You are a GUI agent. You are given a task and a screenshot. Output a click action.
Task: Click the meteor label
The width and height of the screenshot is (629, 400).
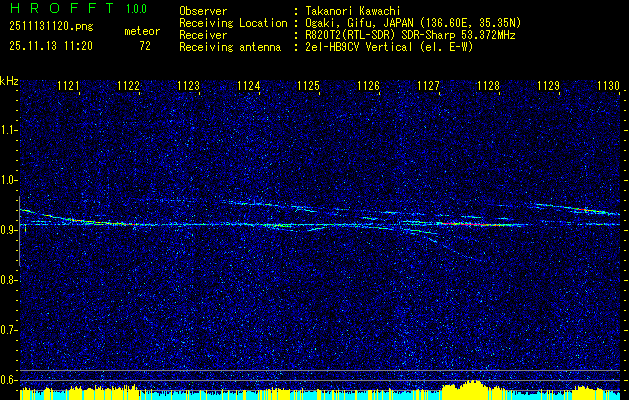pos(142,31)
